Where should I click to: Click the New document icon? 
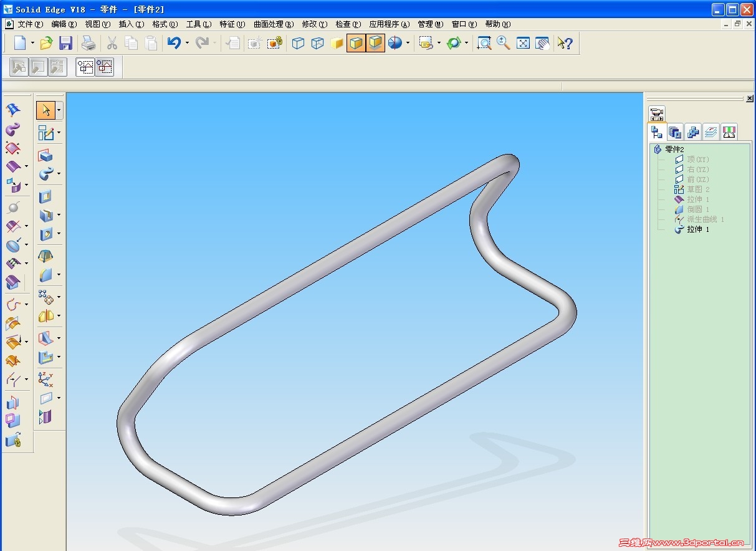pyautogui.click(x=20, y=43)
